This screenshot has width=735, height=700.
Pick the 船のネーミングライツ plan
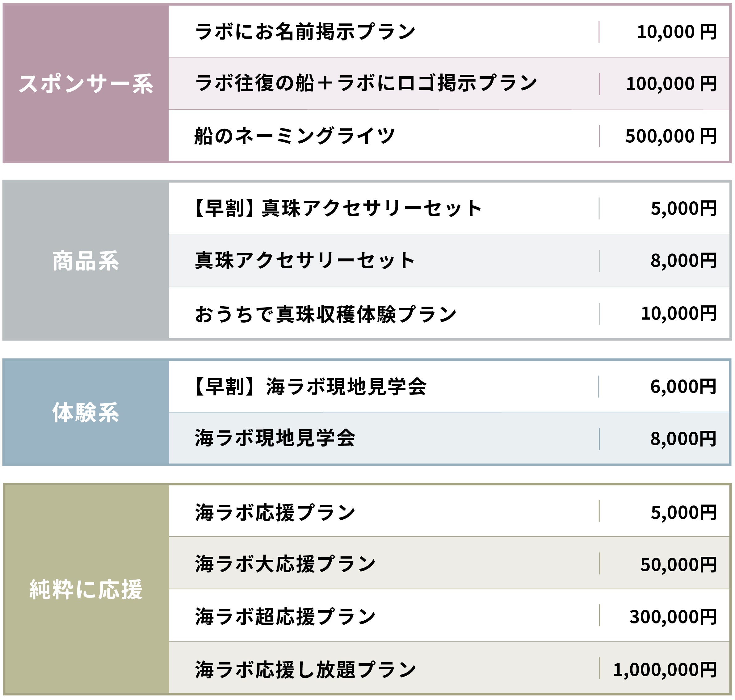(x=295, y=136)
